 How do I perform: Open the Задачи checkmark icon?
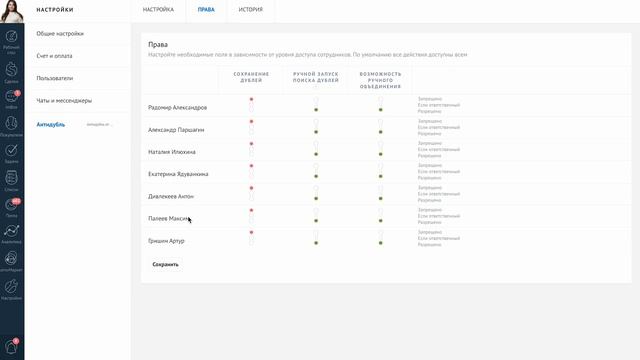tap(11, 150)
